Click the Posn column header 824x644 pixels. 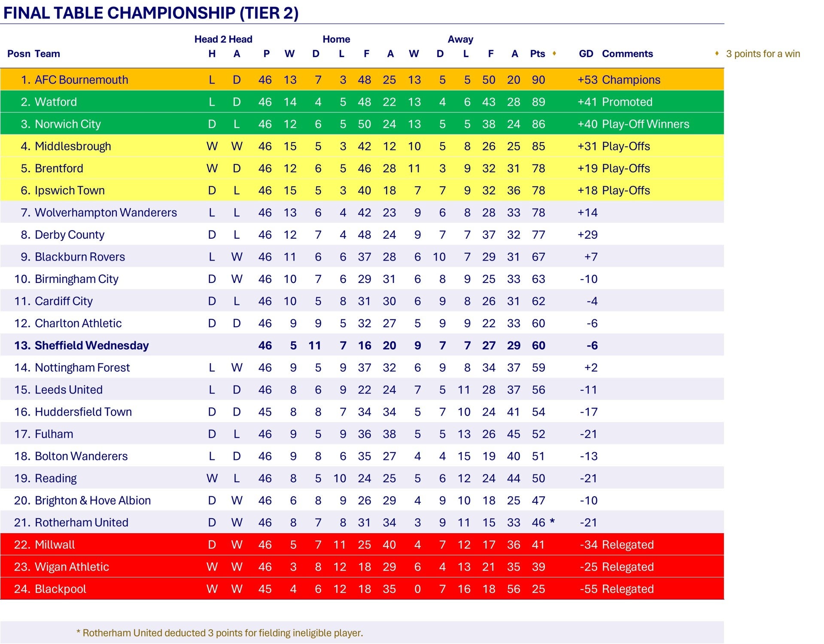point(19,54)
